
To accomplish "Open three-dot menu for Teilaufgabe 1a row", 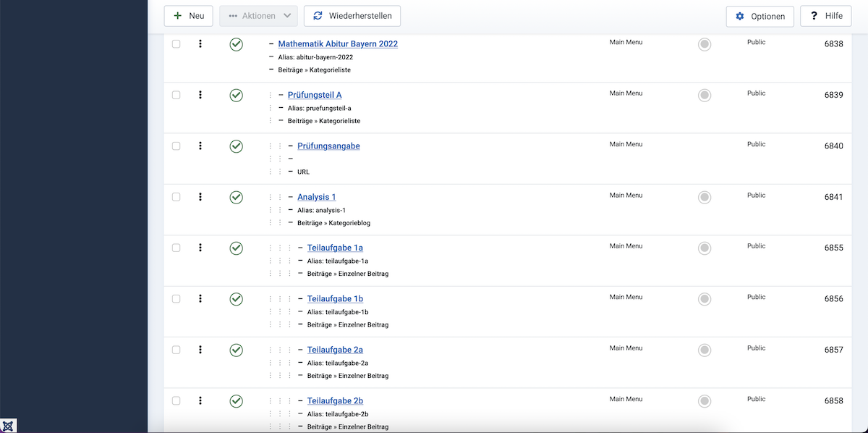I will pyautogui.click(x=200, y=248).
